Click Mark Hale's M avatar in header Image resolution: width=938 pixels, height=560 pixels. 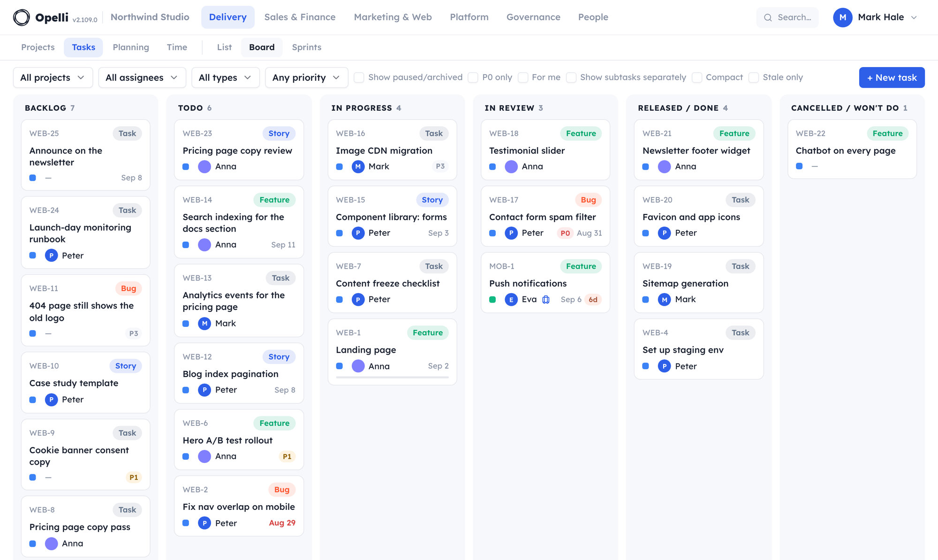coord(842,17)
